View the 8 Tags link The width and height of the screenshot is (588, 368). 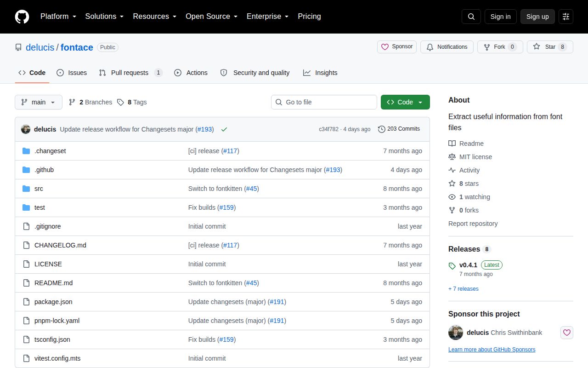132,102
